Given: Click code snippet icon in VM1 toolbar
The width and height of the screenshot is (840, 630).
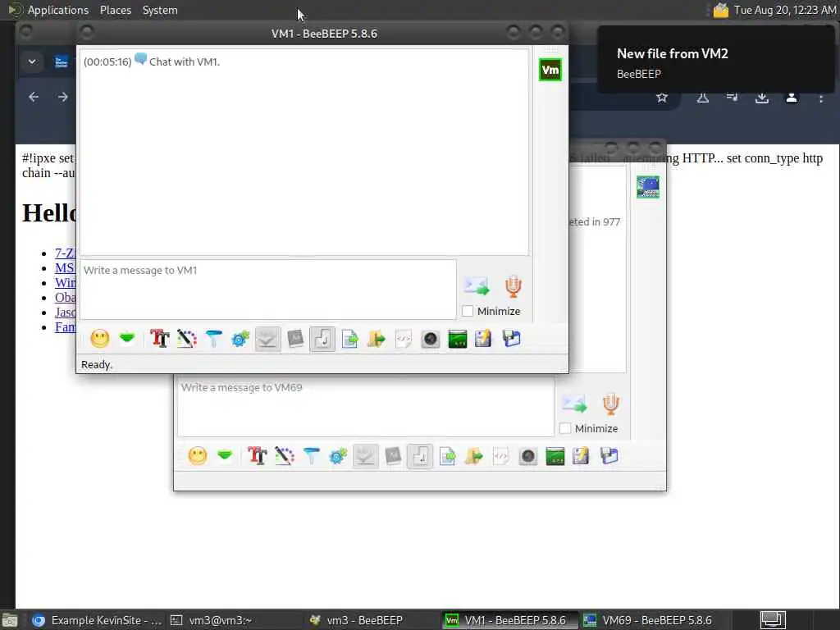Looking at the screenshot, I should (x=404, y=339).
